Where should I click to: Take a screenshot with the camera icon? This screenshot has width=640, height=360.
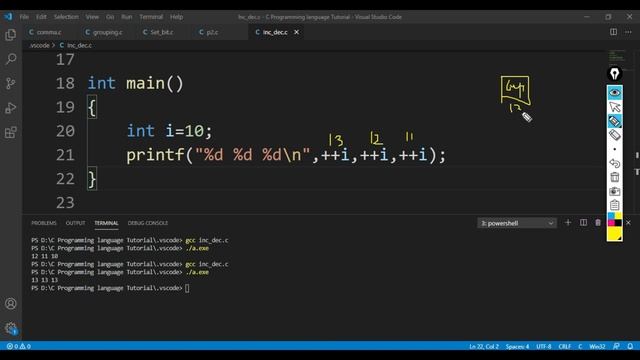615,191
